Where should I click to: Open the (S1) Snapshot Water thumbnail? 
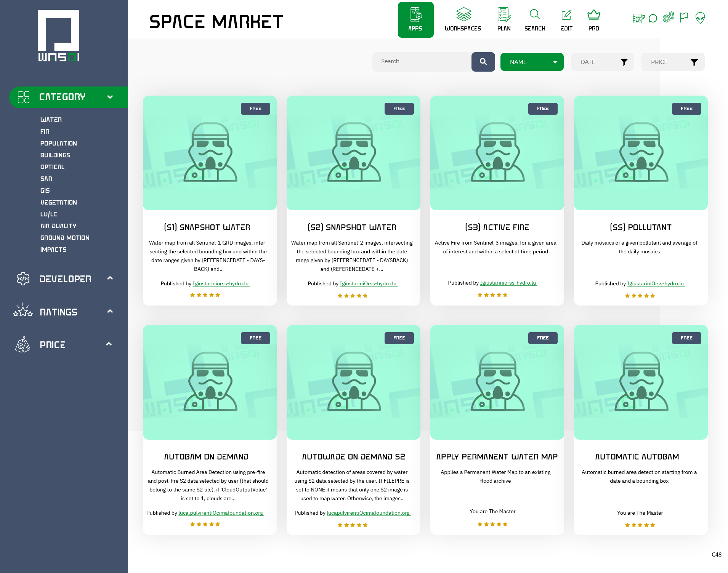[210, 153]
